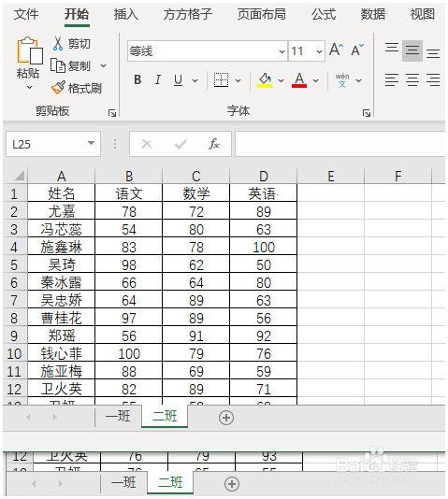Expand the Name Box dropdown arrow
Viewport: 448px width, 499px height.
tap(91, 144)
